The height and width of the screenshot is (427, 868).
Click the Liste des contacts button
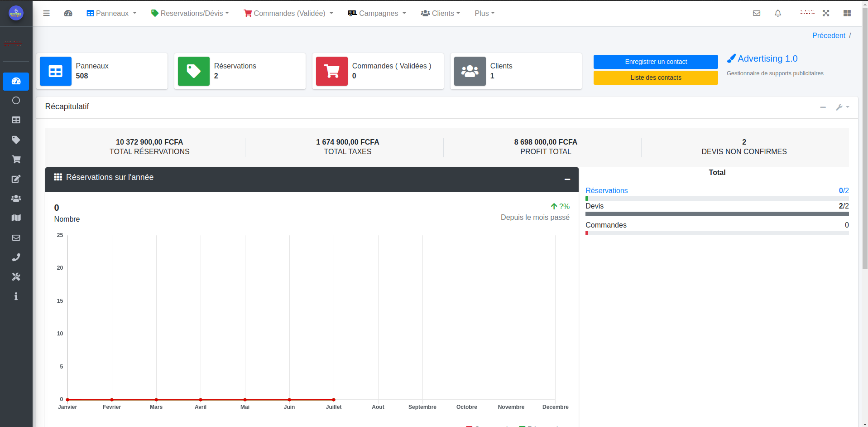tap(656, 78)
